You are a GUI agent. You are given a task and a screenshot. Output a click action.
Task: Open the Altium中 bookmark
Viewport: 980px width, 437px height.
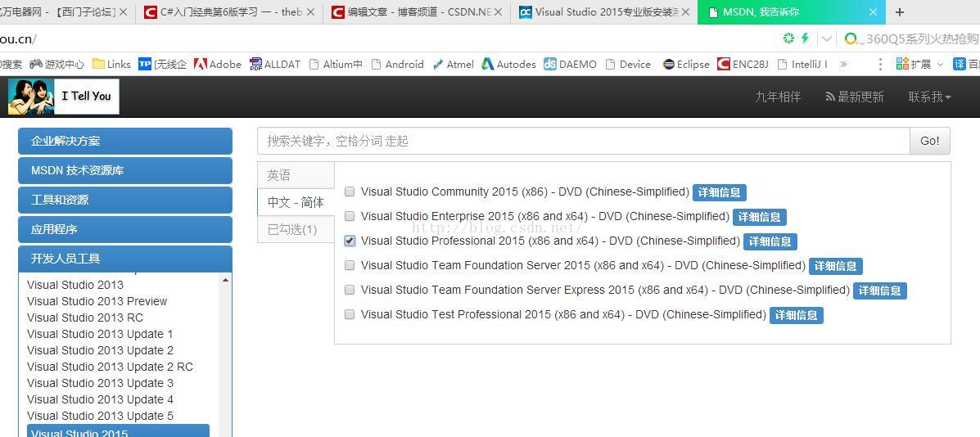point(336,64)
